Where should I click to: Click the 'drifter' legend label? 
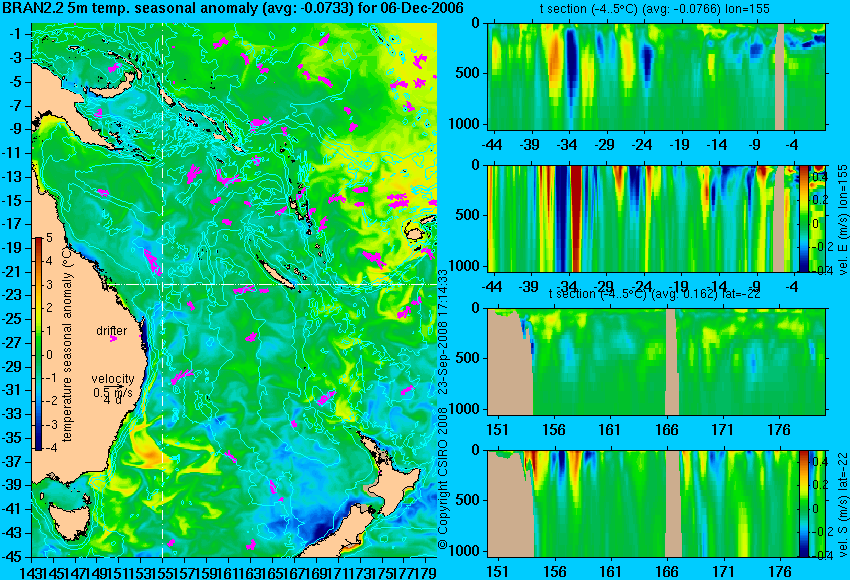(x=112, y=331)
